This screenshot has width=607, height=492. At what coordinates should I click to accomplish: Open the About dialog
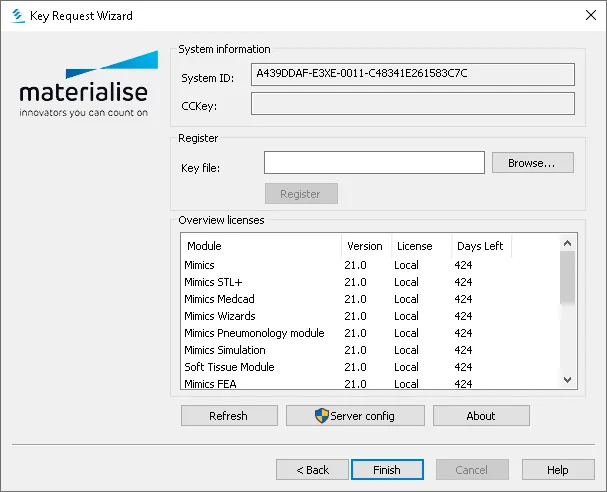481,416
